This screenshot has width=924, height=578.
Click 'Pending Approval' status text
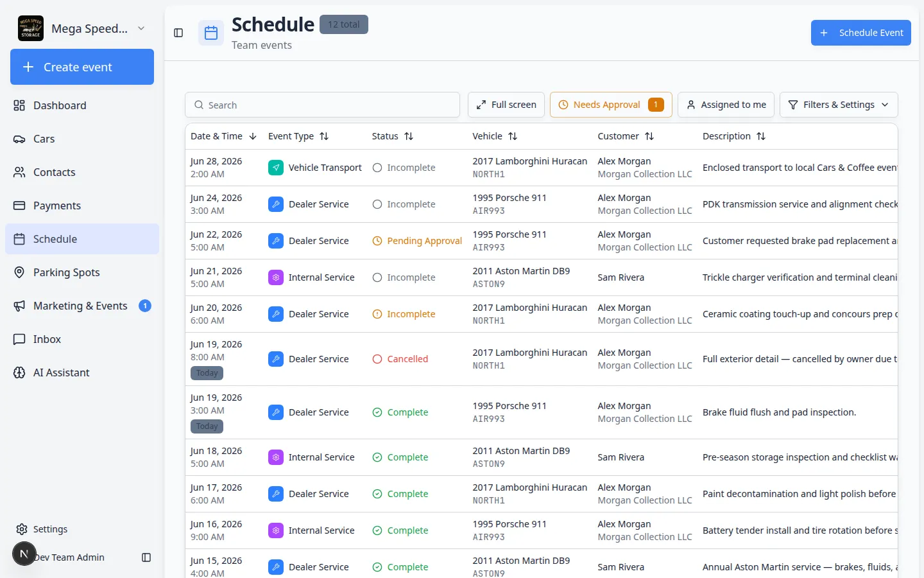(425, 241)
